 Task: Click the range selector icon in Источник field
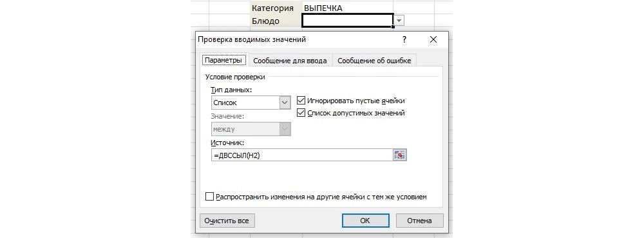tap(400, 155)
